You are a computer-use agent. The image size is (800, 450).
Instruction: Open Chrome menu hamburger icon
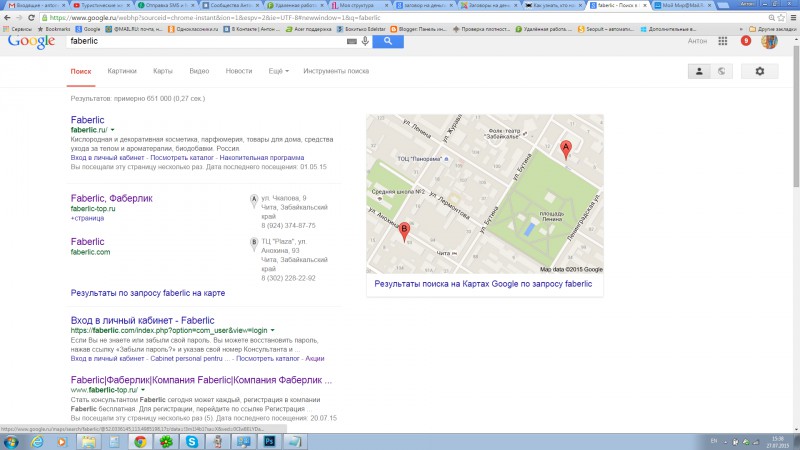click(x=793, y=17)
